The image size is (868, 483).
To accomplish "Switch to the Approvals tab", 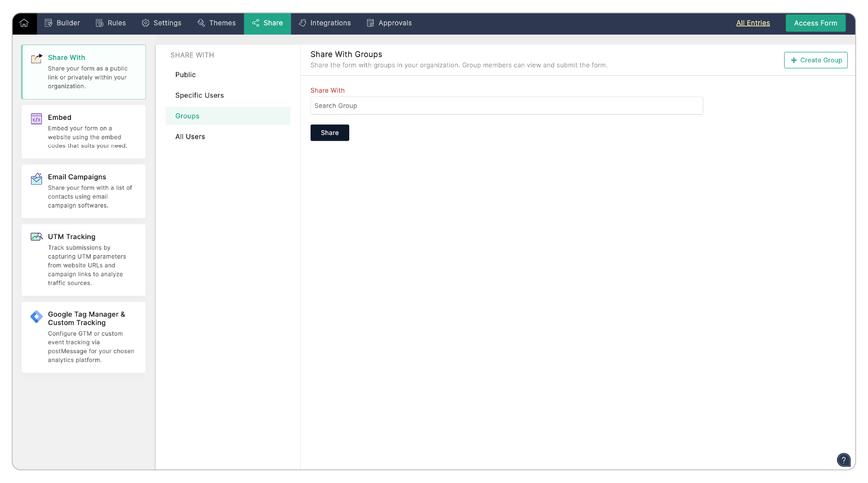I will 389,23.
